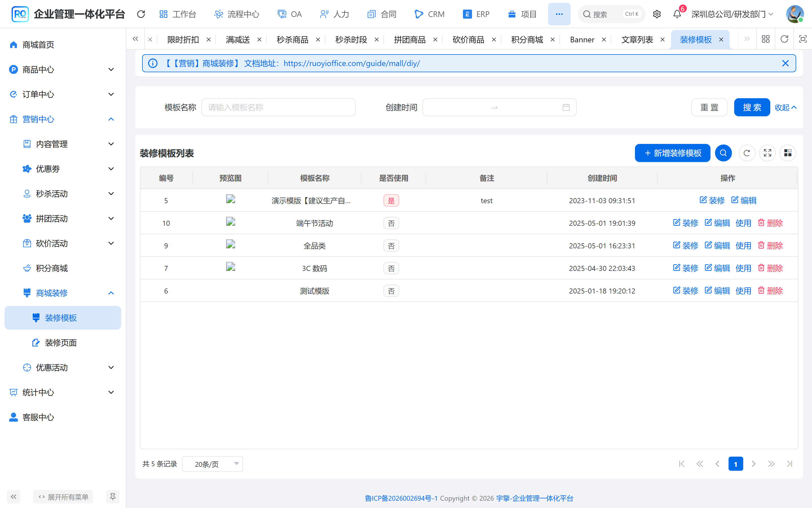The image size is (812, 508).
Task: Click the refresh icon beside the platform title
Action: click(x=141, y=14)
